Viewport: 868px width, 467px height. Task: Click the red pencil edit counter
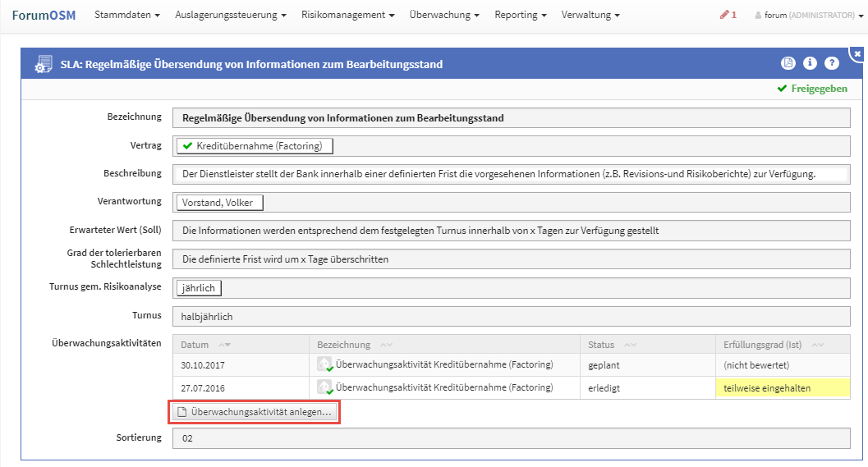pos(728,15)
